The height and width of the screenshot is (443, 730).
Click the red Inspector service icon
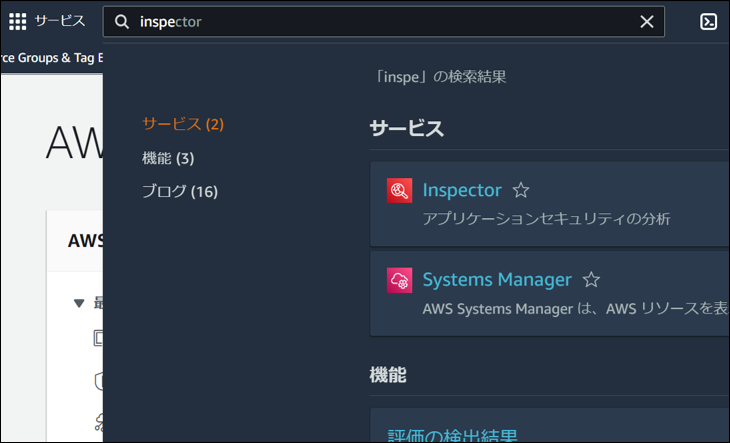(399, 190)
